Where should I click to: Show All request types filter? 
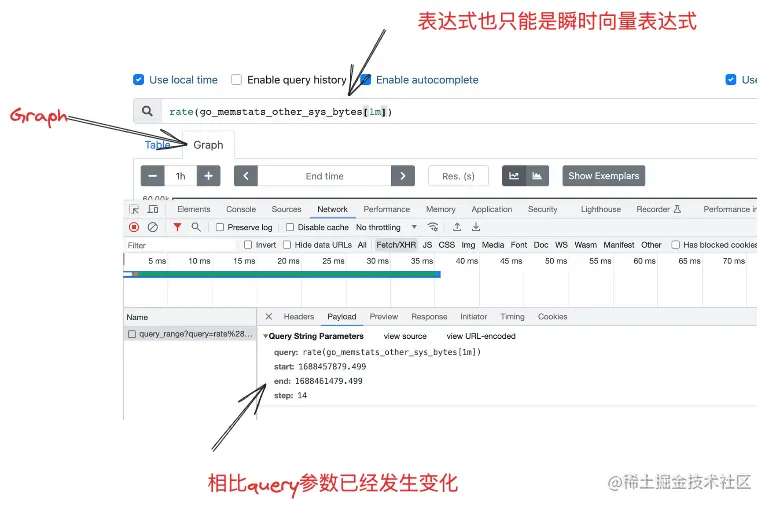(x=362, y=245)
